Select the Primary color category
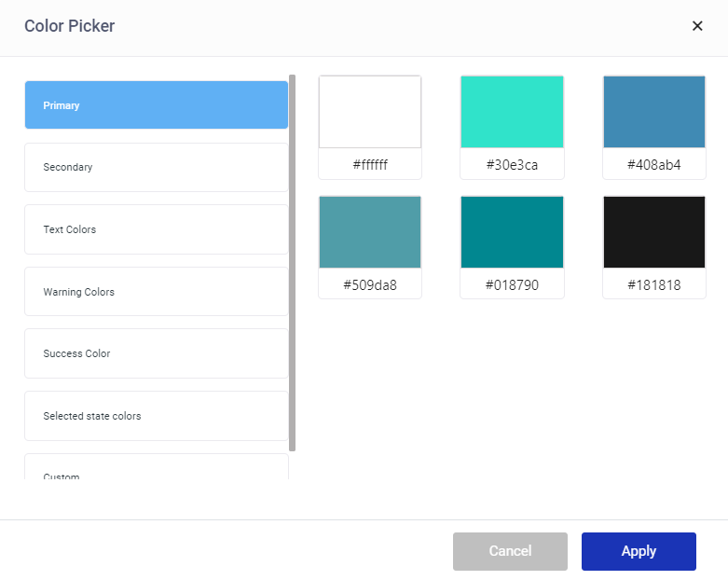 coord(156,105)
